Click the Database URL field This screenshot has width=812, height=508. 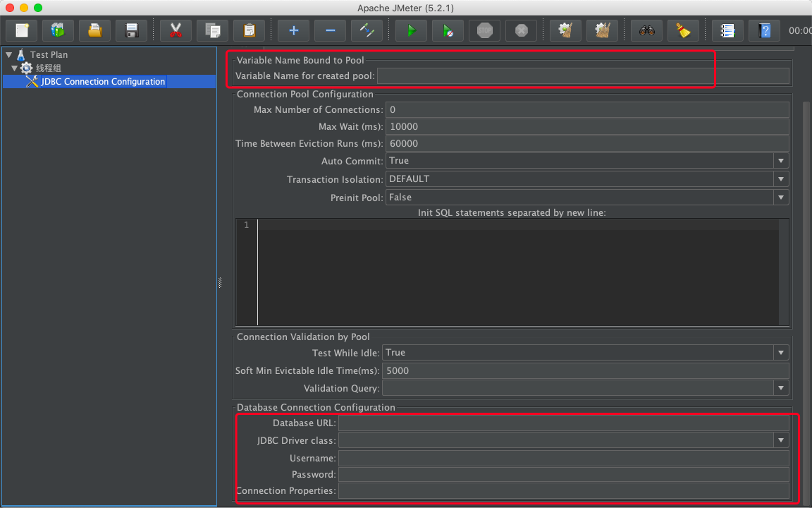tap(564, 423)
